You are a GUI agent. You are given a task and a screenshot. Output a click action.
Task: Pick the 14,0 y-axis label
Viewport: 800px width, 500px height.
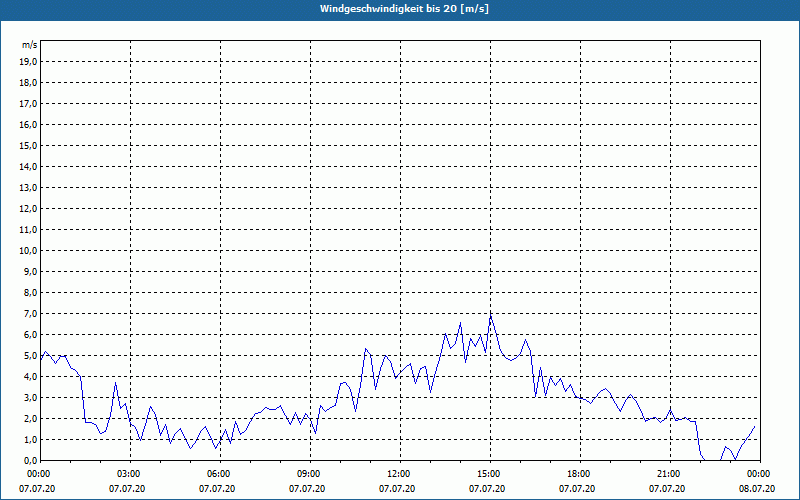click(x=29, y=166)
